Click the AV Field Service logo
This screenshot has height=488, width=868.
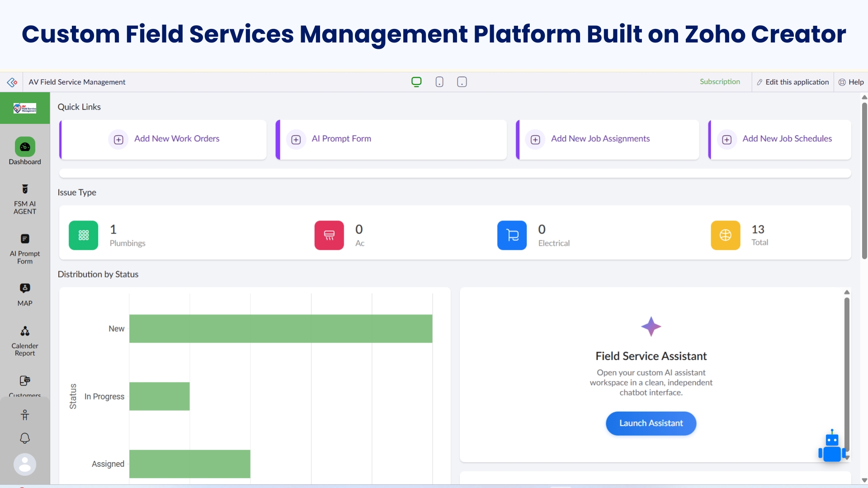click(25, 108)
